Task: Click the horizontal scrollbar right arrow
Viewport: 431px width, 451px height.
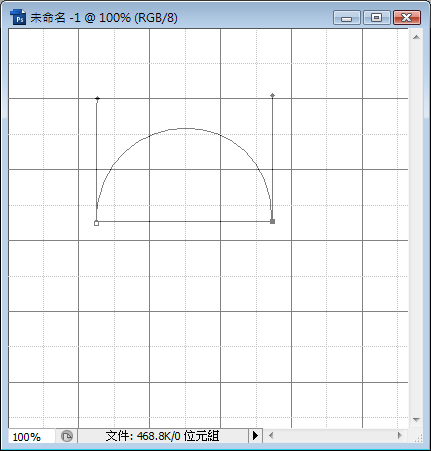Action: [x=399, y=435]
